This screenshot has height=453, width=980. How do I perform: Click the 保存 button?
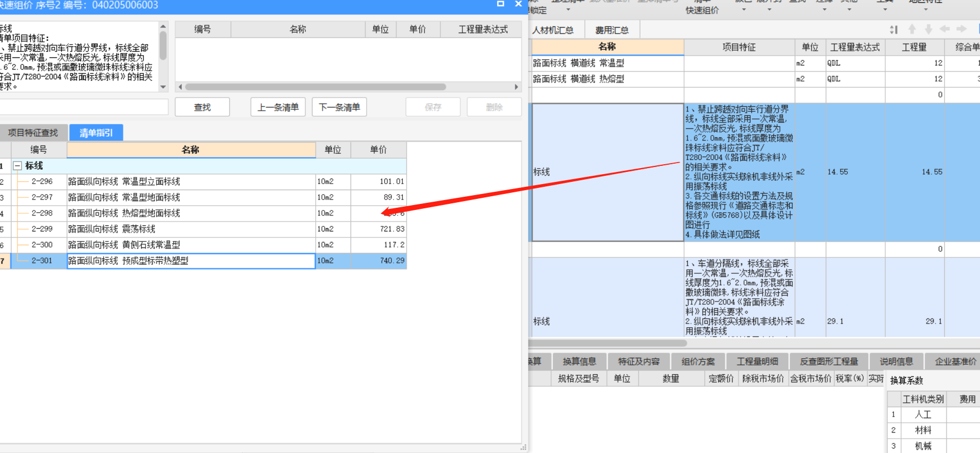tap(433, 107)
